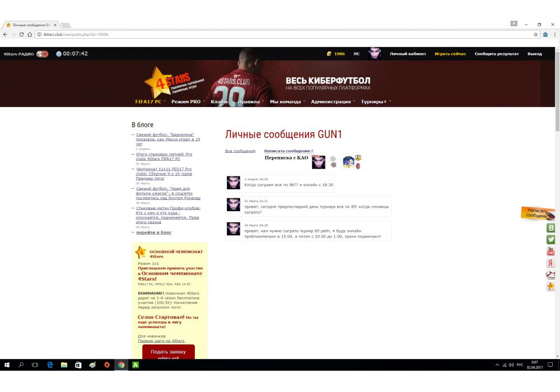Open Личный кабинет in top bar
Image resolution: width=560 pixels, height=392 pixels.
coord(408,54)
